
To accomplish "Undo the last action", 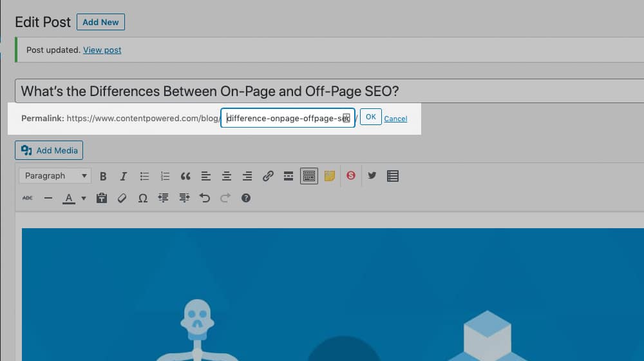I will [x=205, y=198].
